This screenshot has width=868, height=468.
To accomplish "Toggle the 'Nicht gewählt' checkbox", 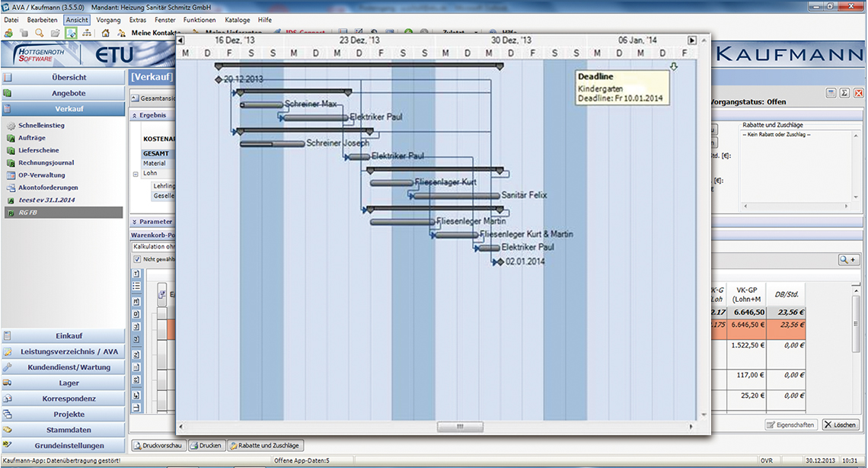I will (137, 259).
